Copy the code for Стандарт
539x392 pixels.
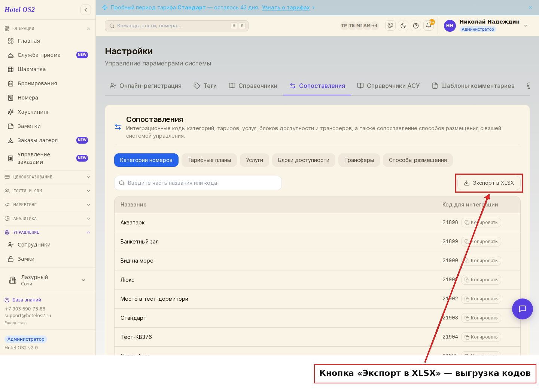pyautogui.click(x=481, y=318)
